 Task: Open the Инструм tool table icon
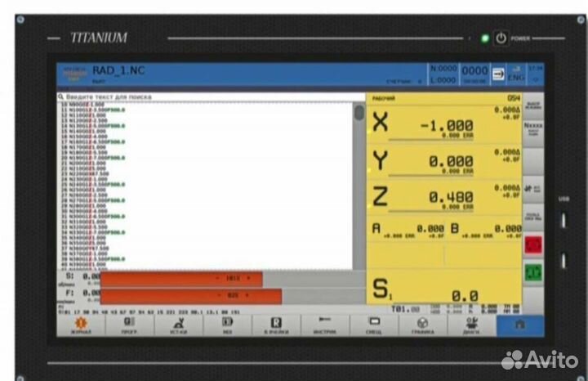pyautogui.click(x=324, y=325)
